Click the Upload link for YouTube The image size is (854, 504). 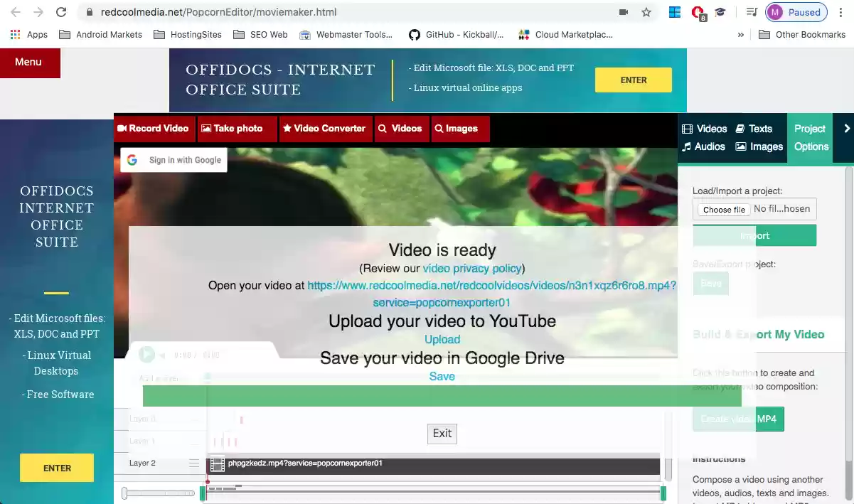pyautogui.click(x=442, y=340)
